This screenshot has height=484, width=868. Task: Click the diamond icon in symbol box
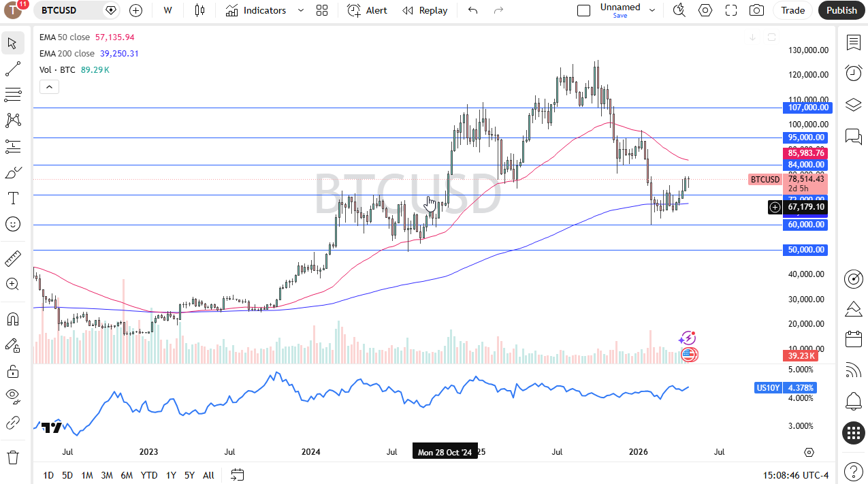point(110,10)
